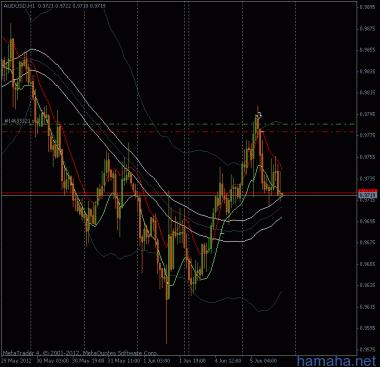The width and height of the screenshot is (380, 367).
Task: Click the arrow marker at price peak
Action: 259,115
